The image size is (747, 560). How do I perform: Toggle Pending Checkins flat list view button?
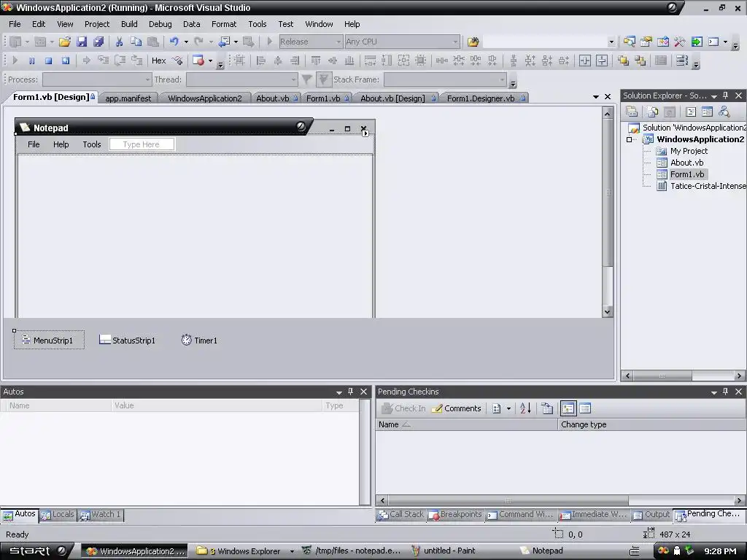(x=585, y=408)
